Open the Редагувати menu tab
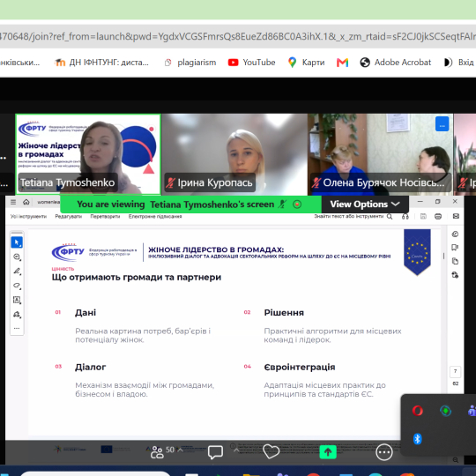 pos(68,217)
